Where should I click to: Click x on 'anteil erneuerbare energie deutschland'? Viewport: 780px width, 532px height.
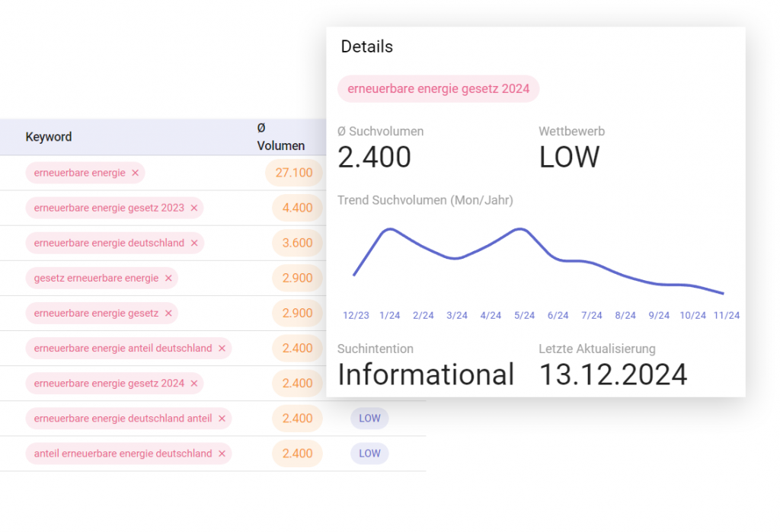pos(222,453)
